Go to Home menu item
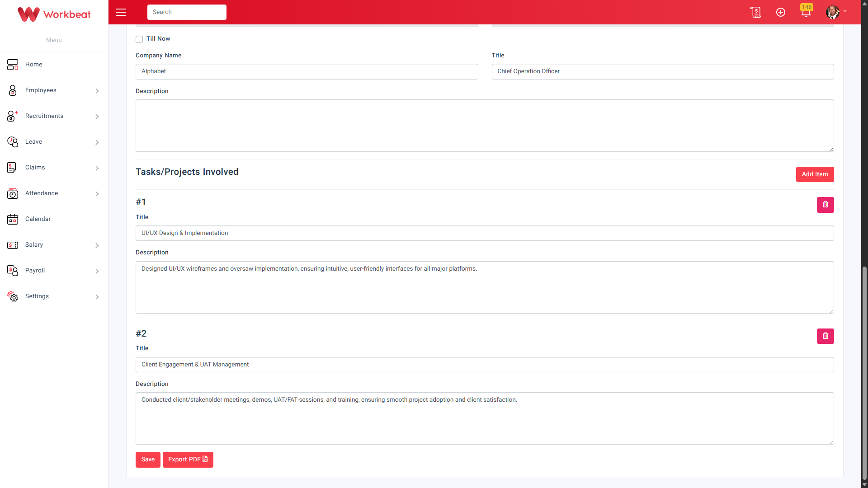 [54, 65]
